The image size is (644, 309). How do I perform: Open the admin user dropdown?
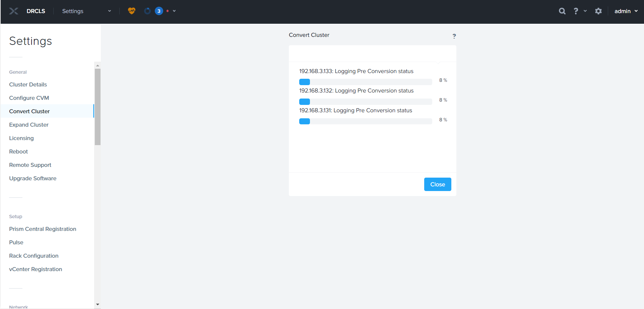point(626,11)
